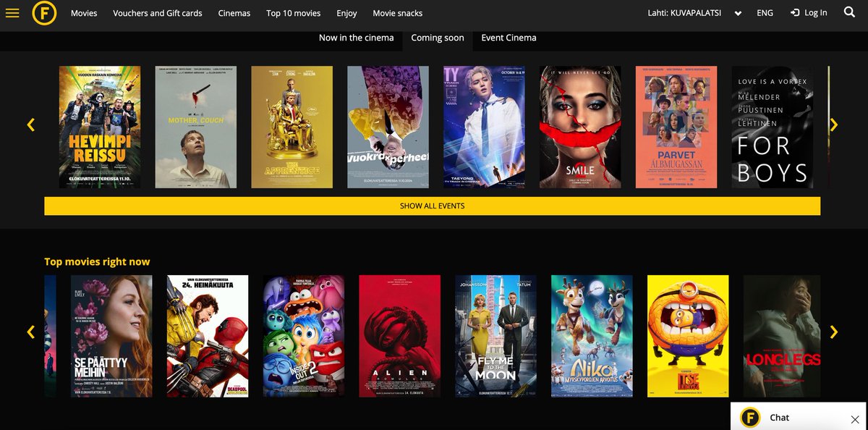Switch to Coming soon tab
868x430 pixels.
(438, 38)
